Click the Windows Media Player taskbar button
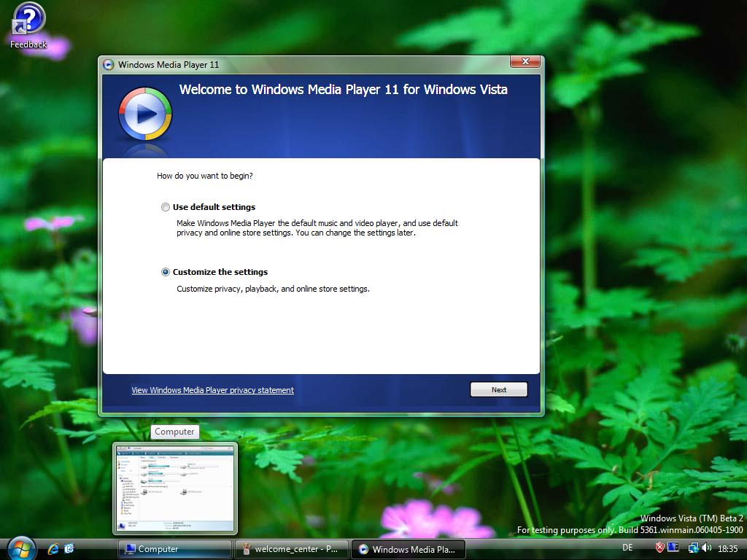747x560 pixels. [409, 549]
